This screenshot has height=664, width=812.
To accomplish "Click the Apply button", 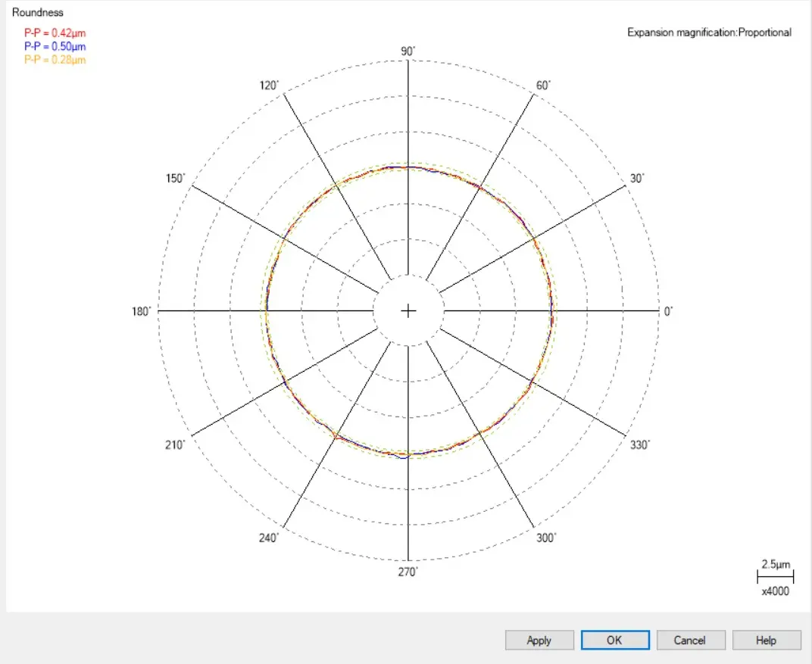I will 539,641.
